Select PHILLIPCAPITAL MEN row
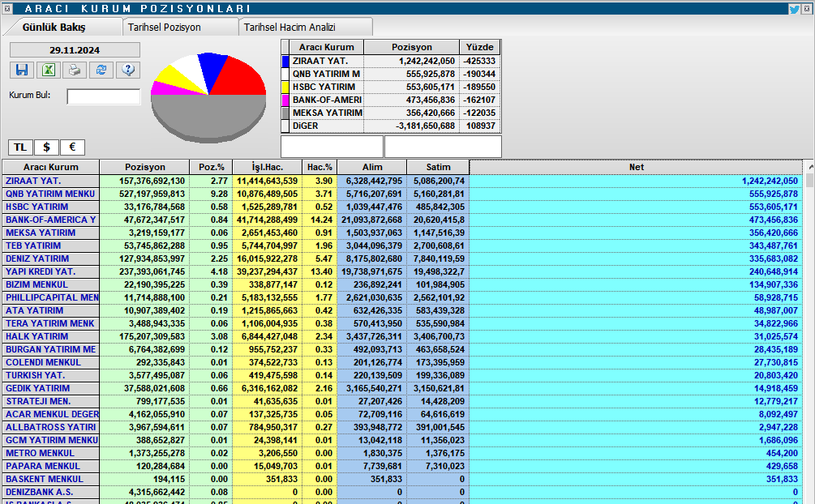 coord(402,297)
